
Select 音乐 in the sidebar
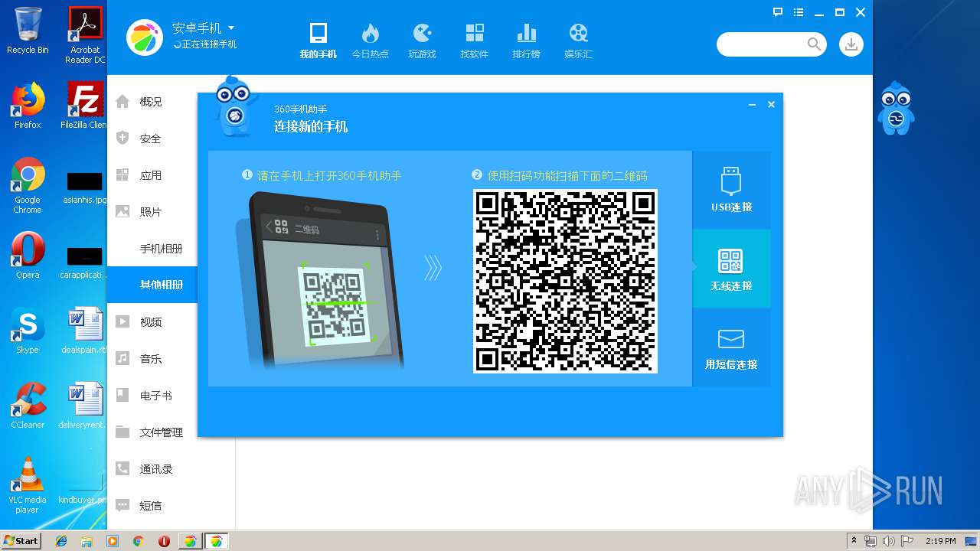click(x=152, y=359)
